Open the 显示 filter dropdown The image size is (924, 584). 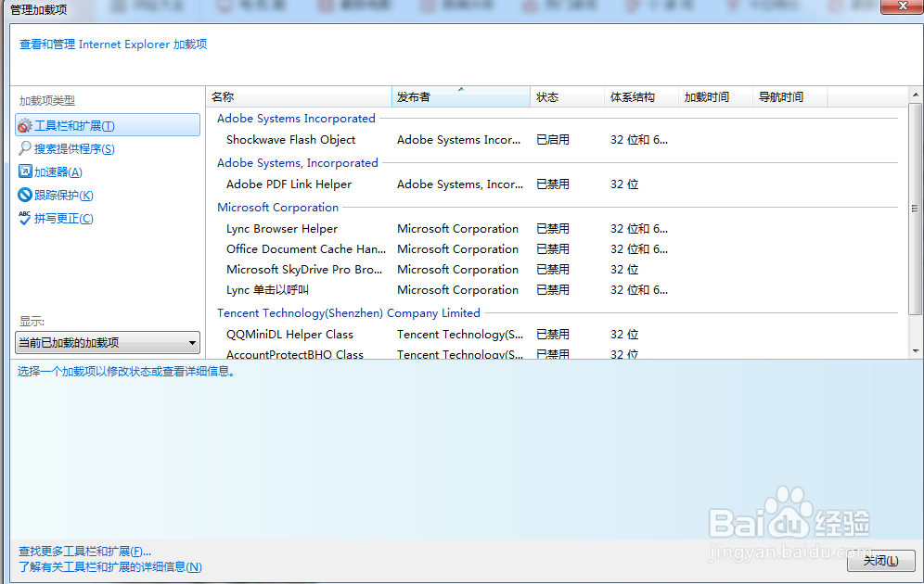(108, 343)
